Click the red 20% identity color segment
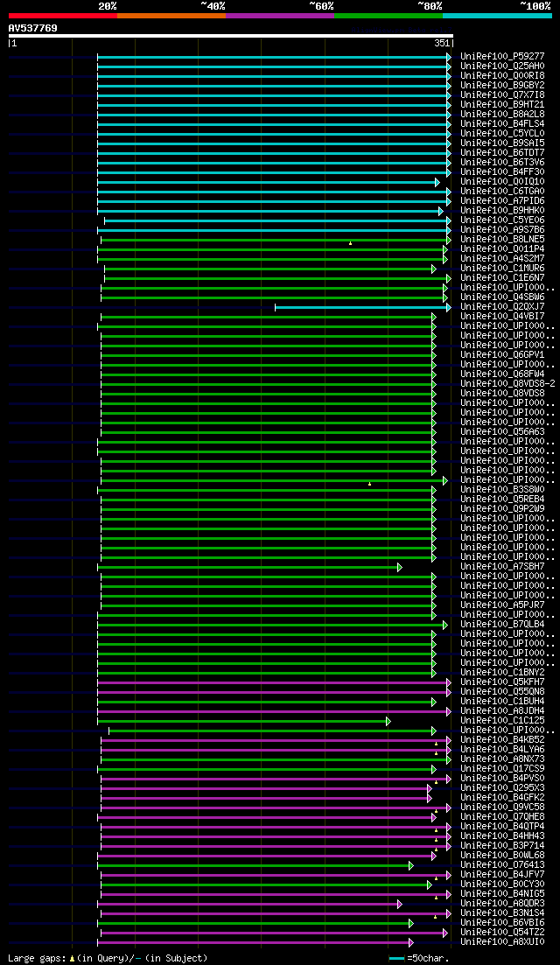Screen dimensions: 560x965 coord(63,16)
